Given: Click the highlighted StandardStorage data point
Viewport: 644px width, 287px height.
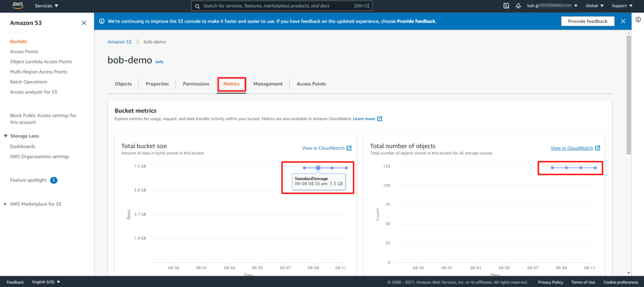Looking at the screenshot, I should [x=318, y=168].
